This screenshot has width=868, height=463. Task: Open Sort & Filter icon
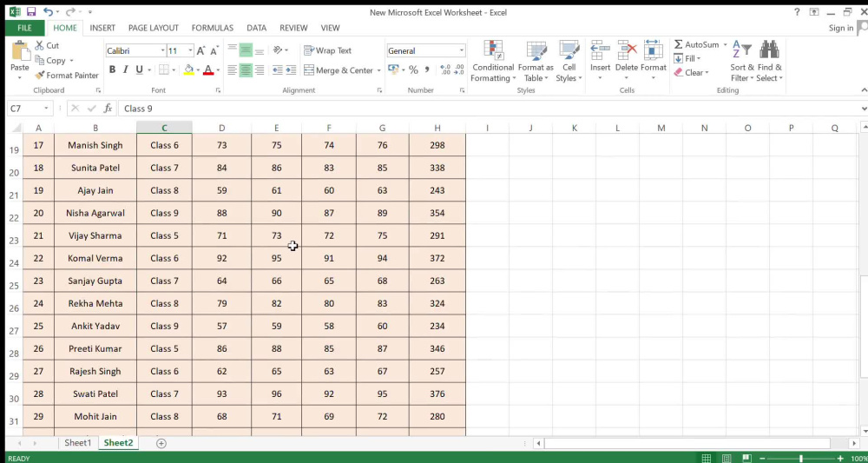[742, 50]
